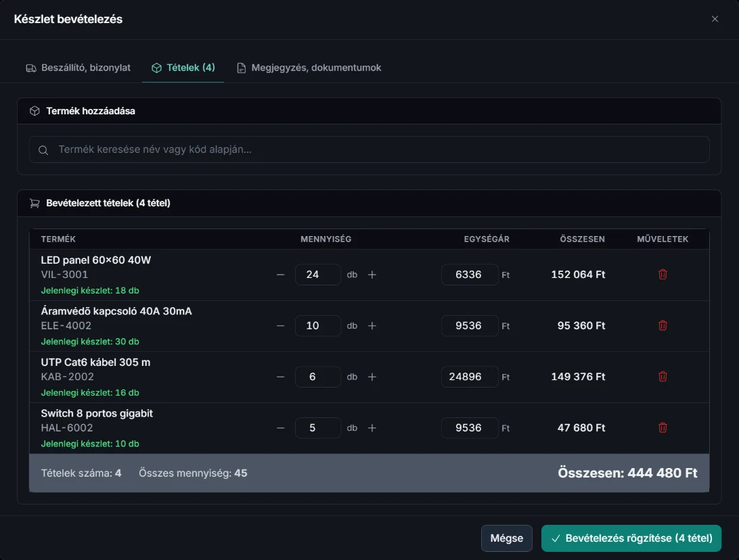739x560 pixels.
Task: Click the Mégse button
Action: (x=507, y=538)
